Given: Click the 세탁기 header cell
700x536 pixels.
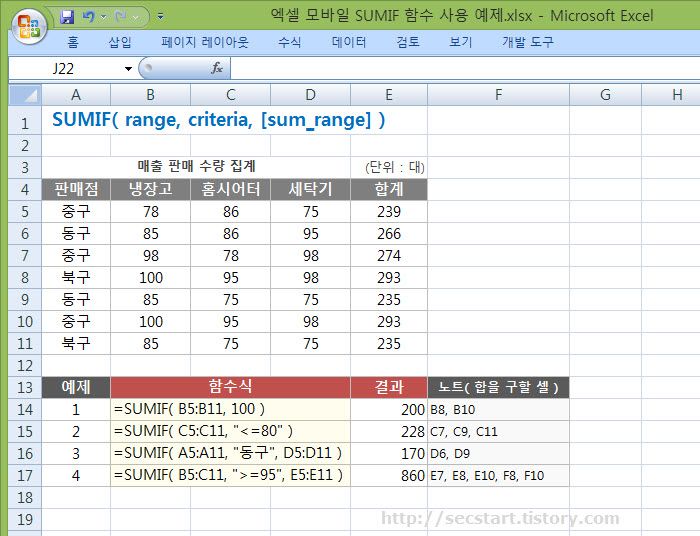Looking at the screenshot, I should pyautogui.click(x=310, y=189).
